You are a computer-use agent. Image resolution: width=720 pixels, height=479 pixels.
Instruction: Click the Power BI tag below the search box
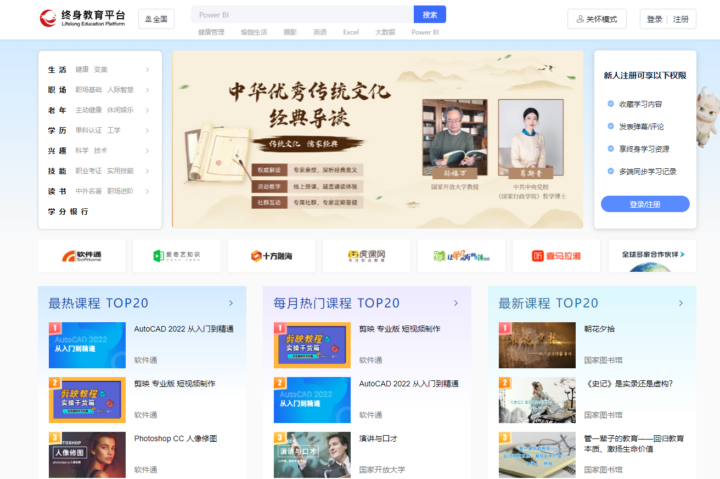(425, 32)
